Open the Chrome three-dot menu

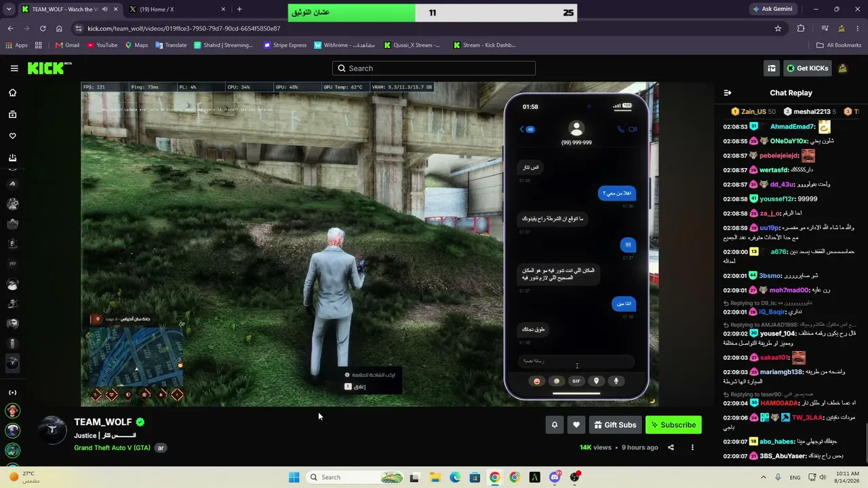click(x=859, y=28)
